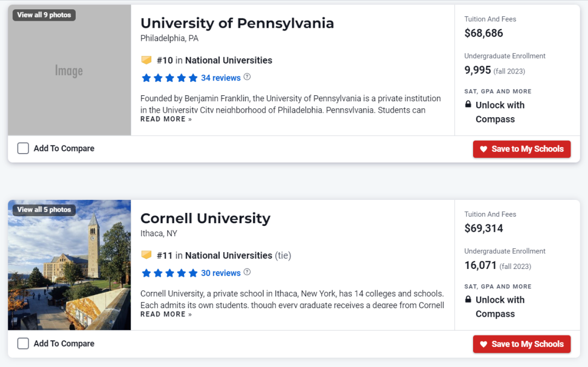The image size is (588, 367).
Task: Click the ranking badge icon next to #10
Action: (146, 60)
